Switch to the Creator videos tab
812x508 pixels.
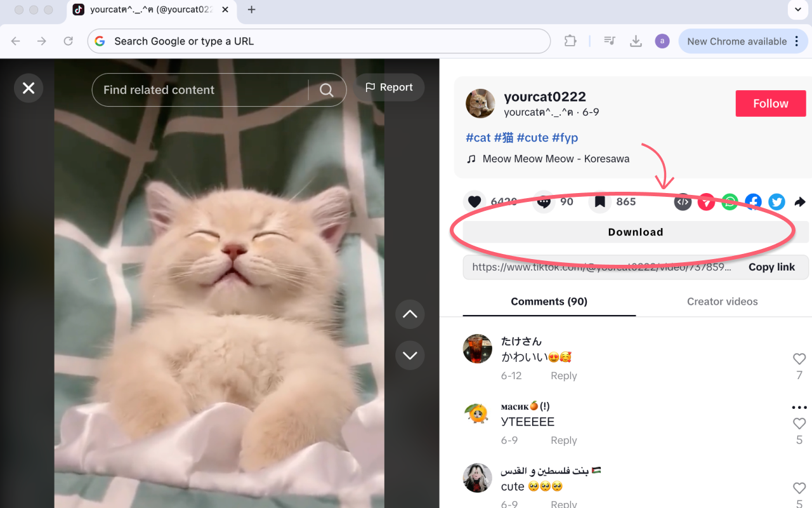click(722, 301)
